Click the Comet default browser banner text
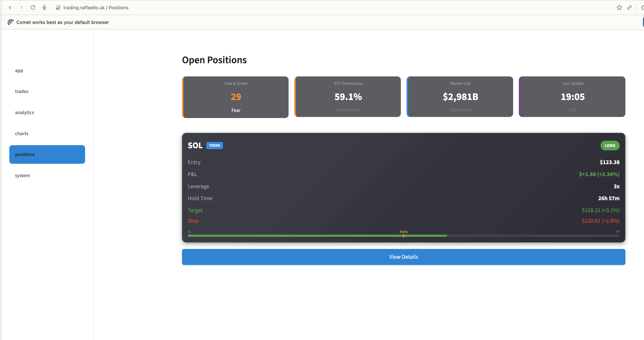This screenshot has height=340, width=644. (x=63, y=22)
